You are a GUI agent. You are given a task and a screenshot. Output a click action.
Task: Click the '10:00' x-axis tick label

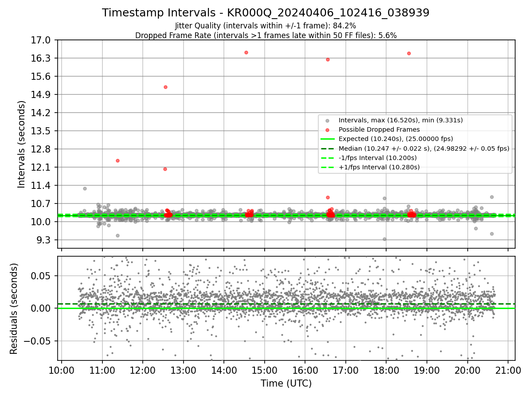(61, 371)
